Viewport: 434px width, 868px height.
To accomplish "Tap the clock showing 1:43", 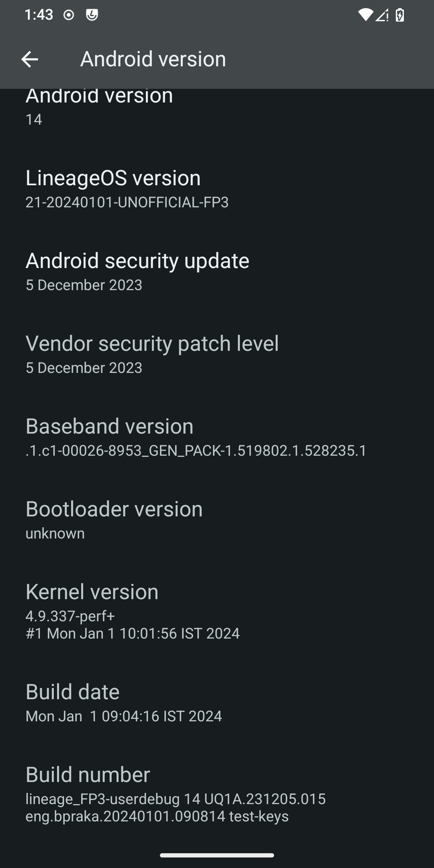I will click(x=39, y=15).
